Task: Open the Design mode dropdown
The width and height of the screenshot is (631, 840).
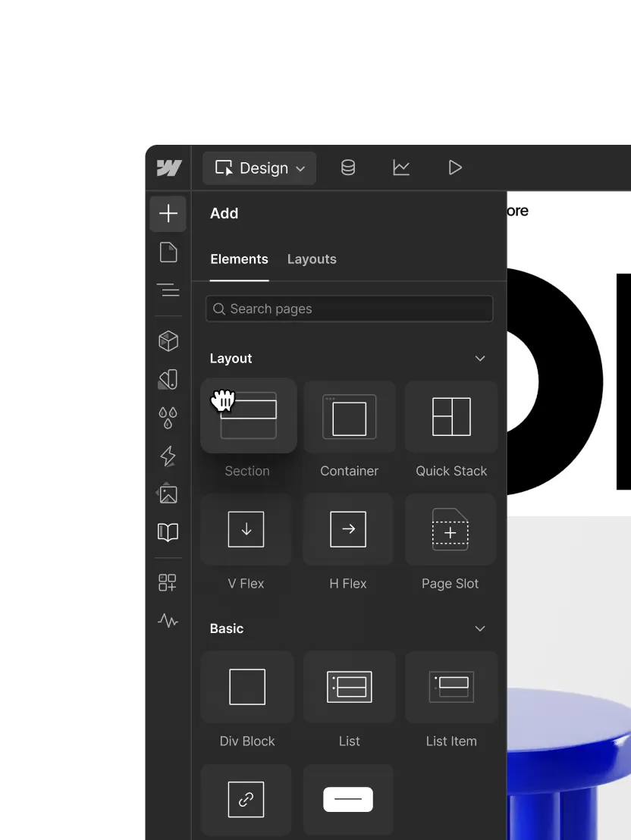Action: [x=259, y=168]
